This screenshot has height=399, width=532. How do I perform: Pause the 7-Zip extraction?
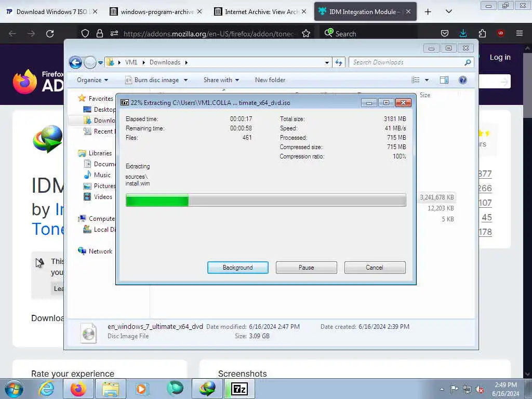click(x=306, y=268)
